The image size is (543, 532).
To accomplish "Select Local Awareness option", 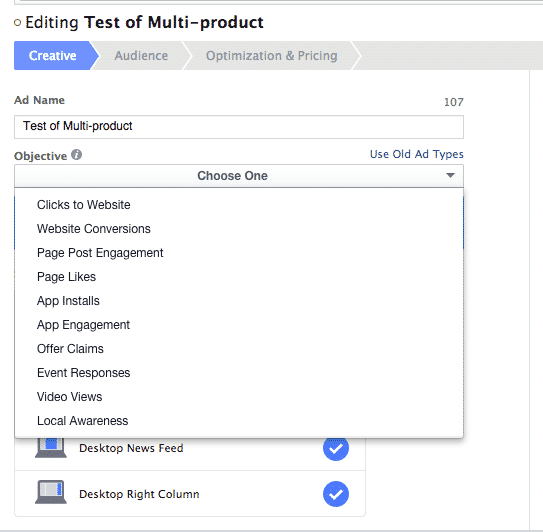I will pos(82,421).
